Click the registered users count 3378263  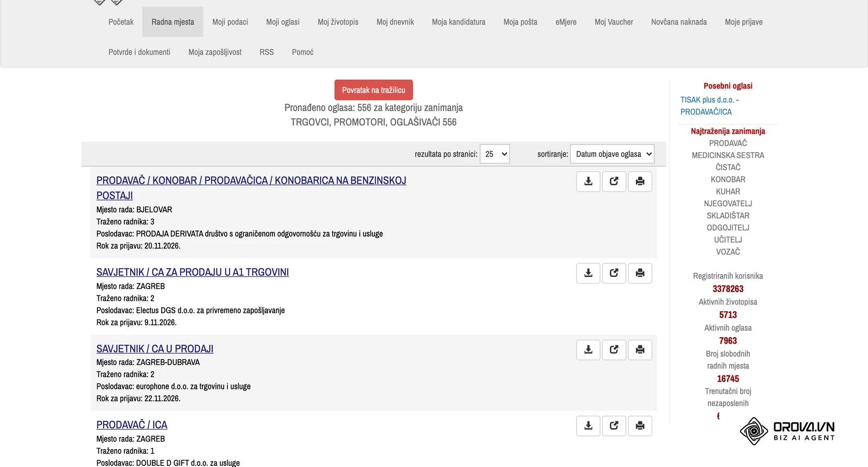[728, 289]
